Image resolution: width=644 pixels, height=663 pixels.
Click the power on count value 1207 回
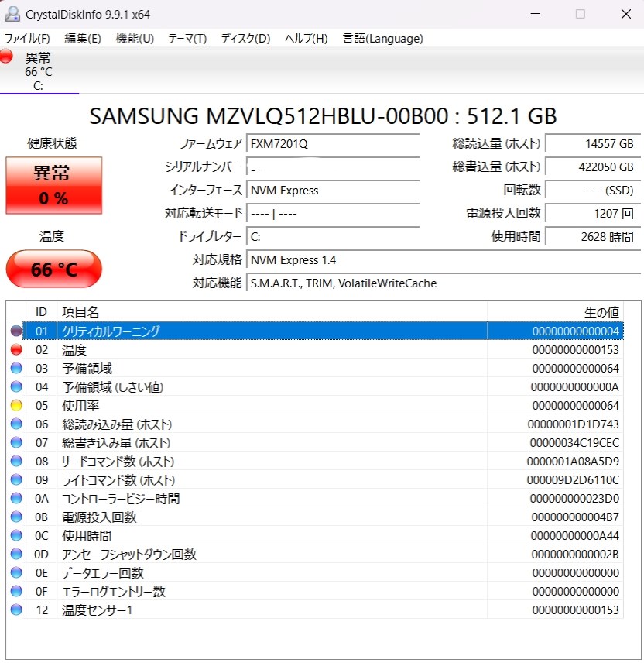tap(593, 214)
